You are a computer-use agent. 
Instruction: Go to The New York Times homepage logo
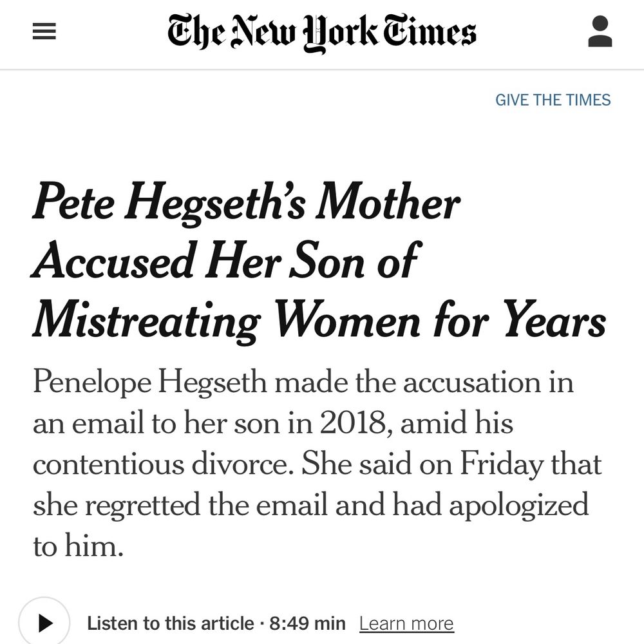pos(321,32)
